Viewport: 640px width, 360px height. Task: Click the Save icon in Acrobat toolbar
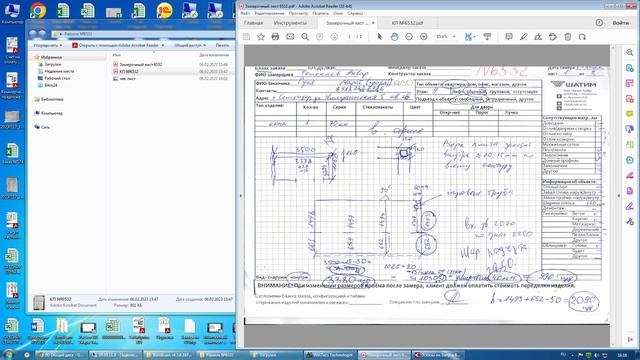point(246,37)
